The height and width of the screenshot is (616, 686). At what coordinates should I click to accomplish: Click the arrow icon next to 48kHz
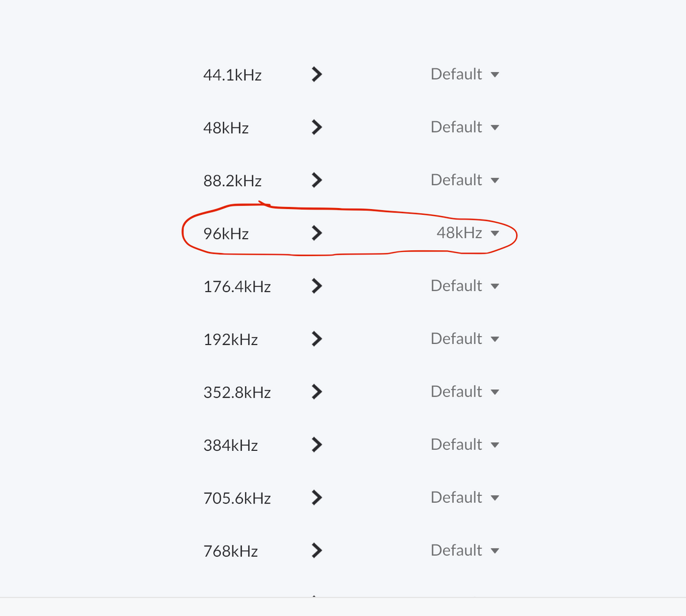[x=317, y=127]
